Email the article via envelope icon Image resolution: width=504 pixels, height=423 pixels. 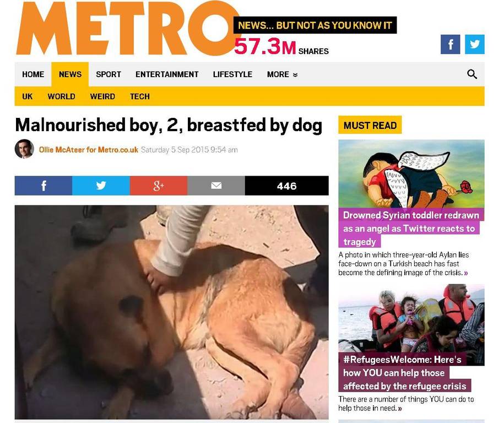(216, 186)
